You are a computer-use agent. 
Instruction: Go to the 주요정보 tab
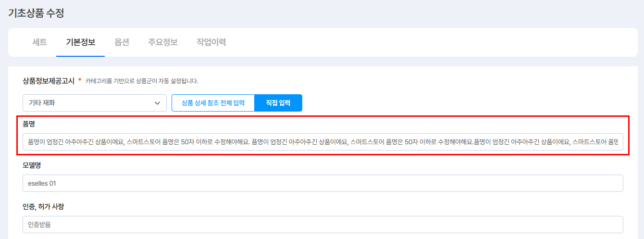[163, 42]
